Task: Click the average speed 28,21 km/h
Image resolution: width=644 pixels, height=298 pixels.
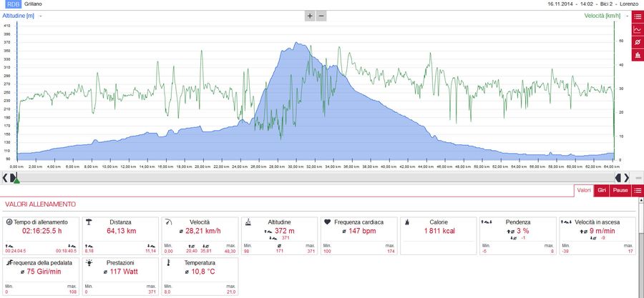Action: 203,231
